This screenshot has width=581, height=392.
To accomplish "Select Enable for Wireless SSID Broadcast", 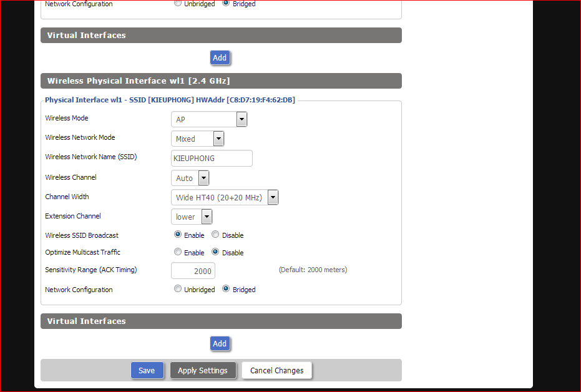I will (x=178, y=235).
